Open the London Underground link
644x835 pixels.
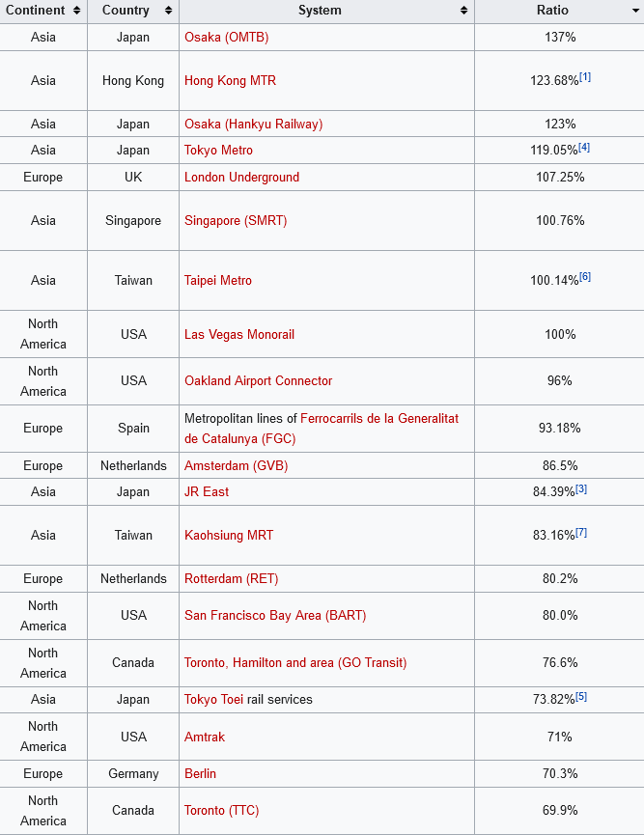[x=241, y=177]
